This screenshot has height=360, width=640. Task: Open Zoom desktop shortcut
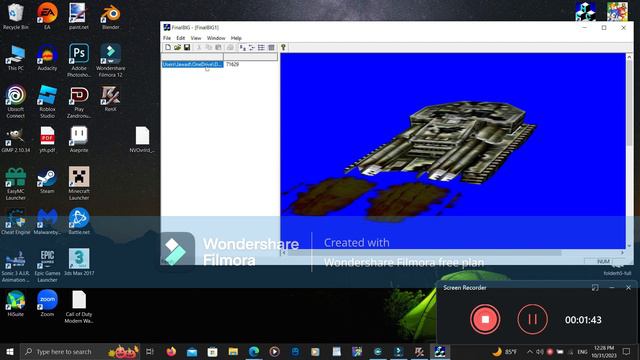[47, 303]
